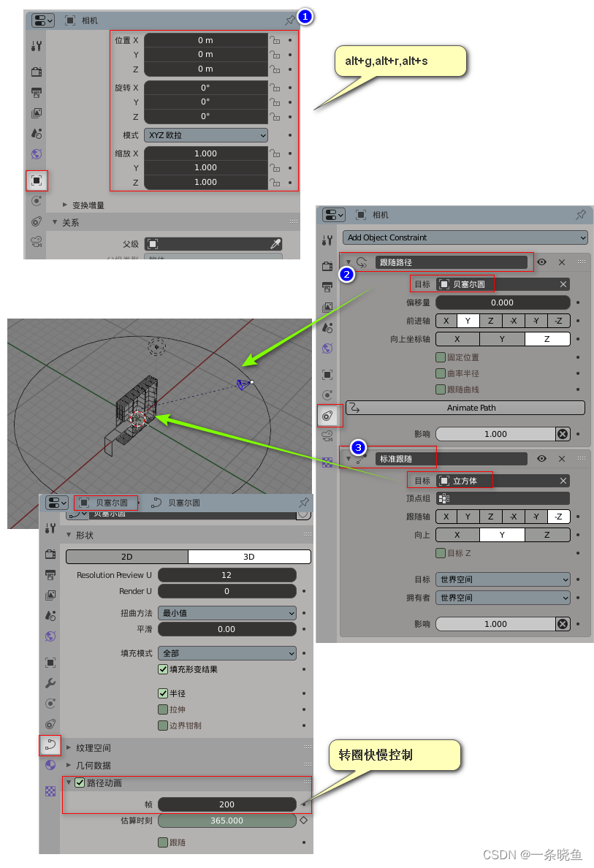Viewport: 594px width, 868px height.
Task: Enable the 拉伸 checkbox
Action: pyautogui.click(x=164, y=709)
